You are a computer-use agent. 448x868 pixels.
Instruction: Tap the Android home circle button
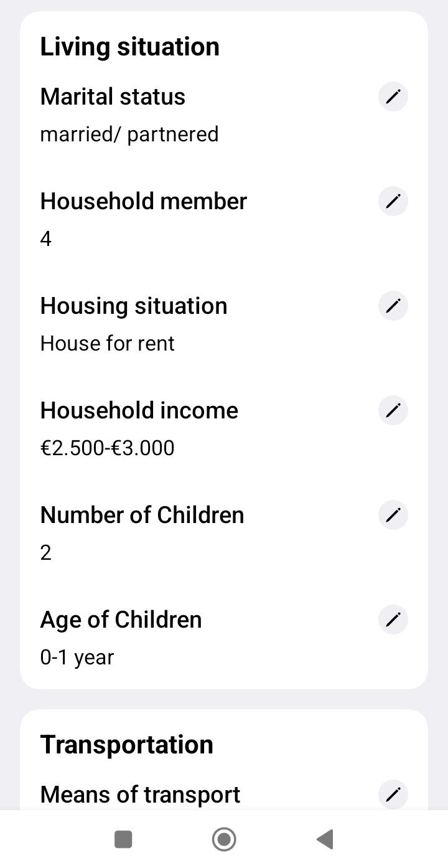(x=224, y=839)
